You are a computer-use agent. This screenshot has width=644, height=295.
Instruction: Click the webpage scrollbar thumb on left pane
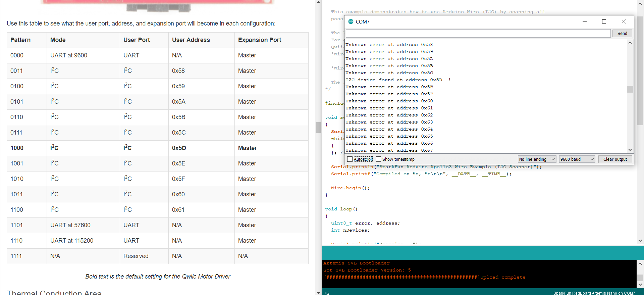(x=318, y=128)
